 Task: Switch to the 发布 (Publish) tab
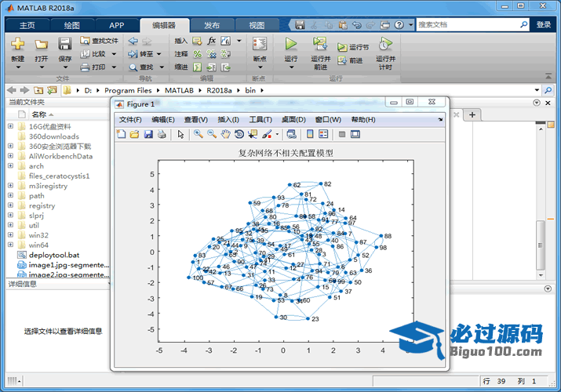(212, 25)
